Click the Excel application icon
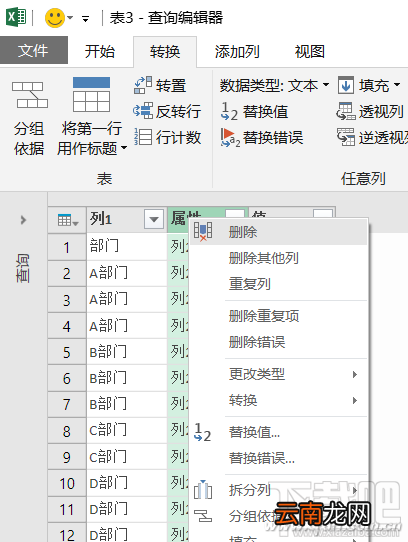Screen dimensions: 408x542 (x=16, y=17)
